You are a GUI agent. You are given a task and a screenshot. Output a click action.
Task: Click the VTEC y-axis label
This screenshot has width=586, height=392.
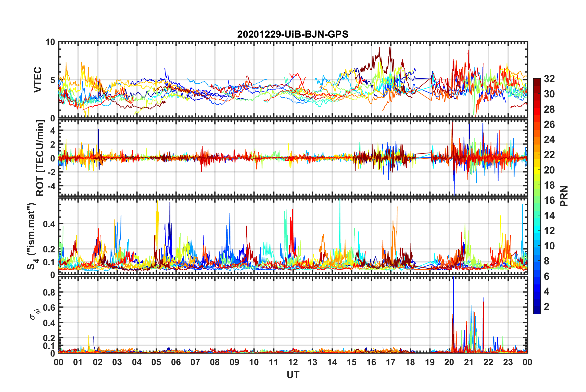click(x=37, y=80)
